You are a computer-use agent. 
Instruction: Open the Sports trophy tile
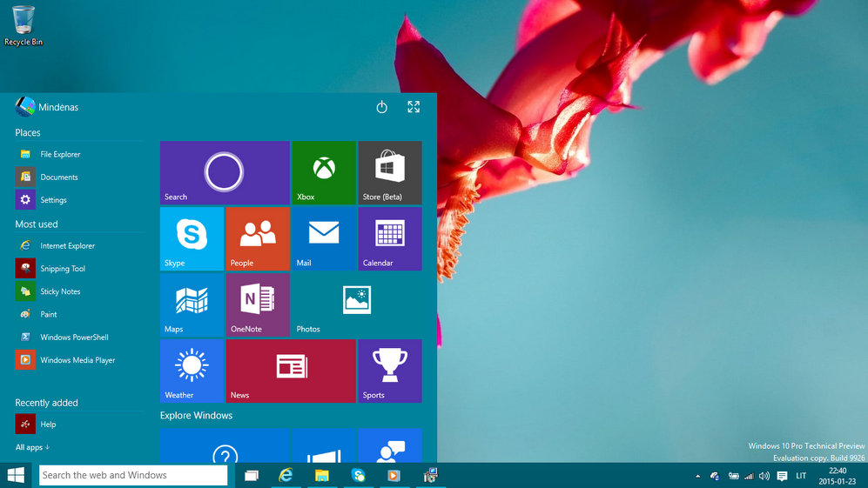coord(389,371)
